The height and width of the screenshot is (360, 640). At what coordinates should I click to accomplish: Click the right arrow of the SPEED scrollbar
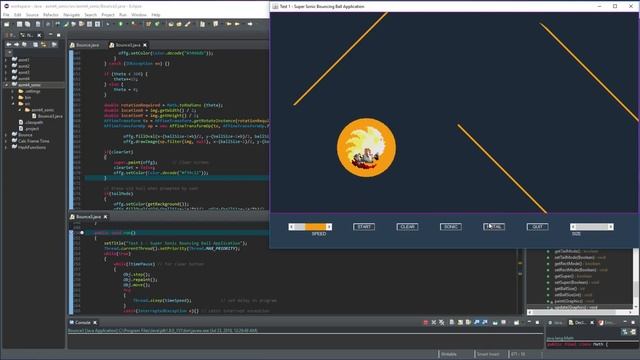click(x=329, y=227)
